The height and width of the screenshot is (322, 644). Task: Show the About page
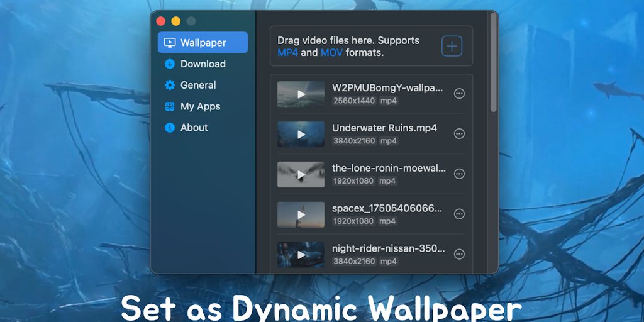pos(194,128)
